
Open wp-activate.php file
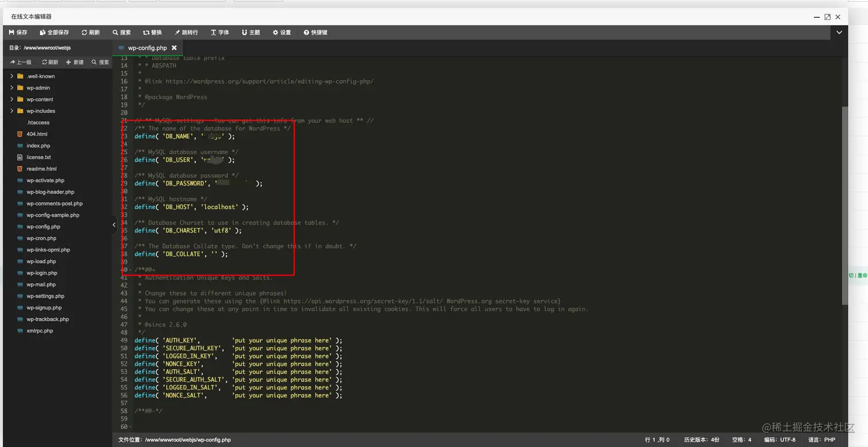(x=45, y=180)
